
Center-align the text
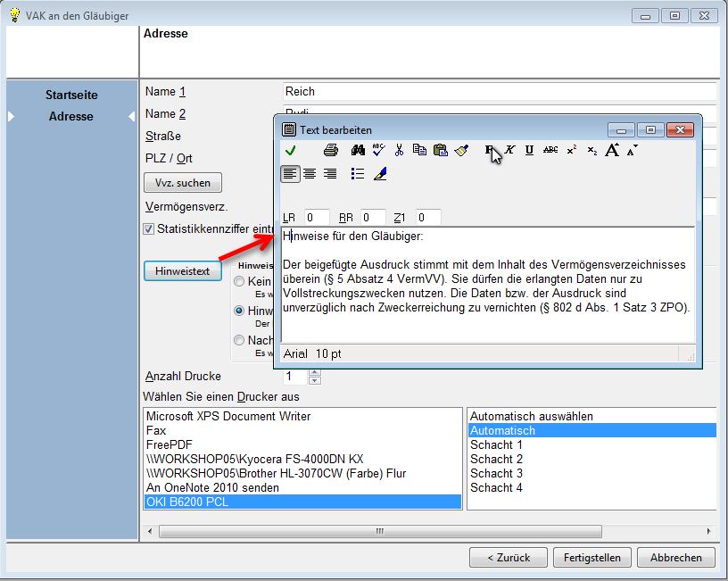tap(310, 174)
